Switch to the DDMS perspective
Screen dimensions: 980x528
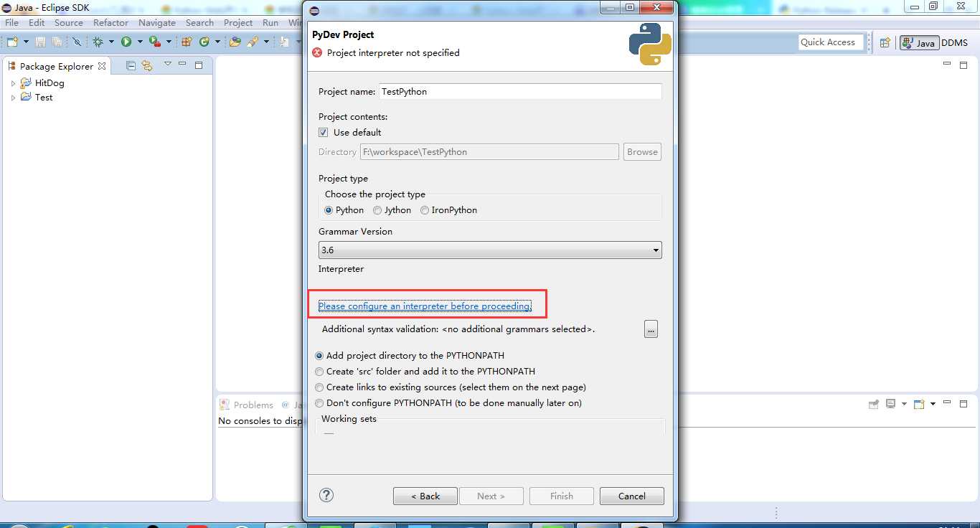955,43
